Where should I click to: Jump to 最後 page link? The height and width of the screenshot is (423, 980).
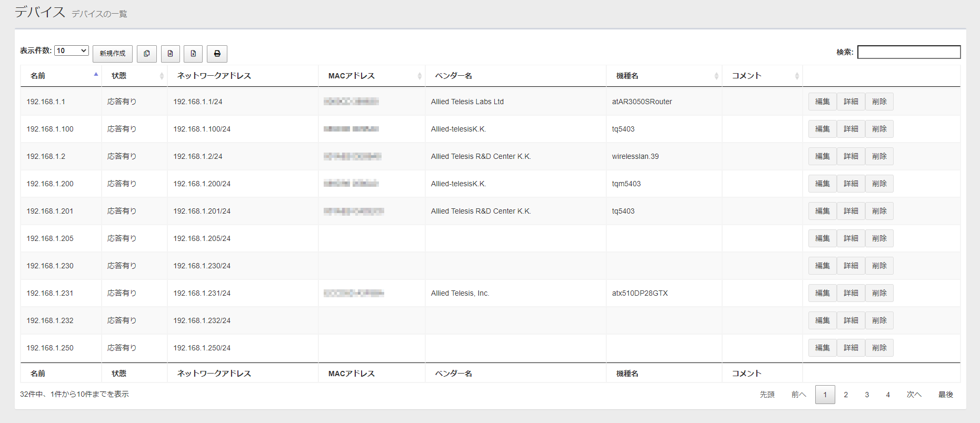tap(945, 395)
